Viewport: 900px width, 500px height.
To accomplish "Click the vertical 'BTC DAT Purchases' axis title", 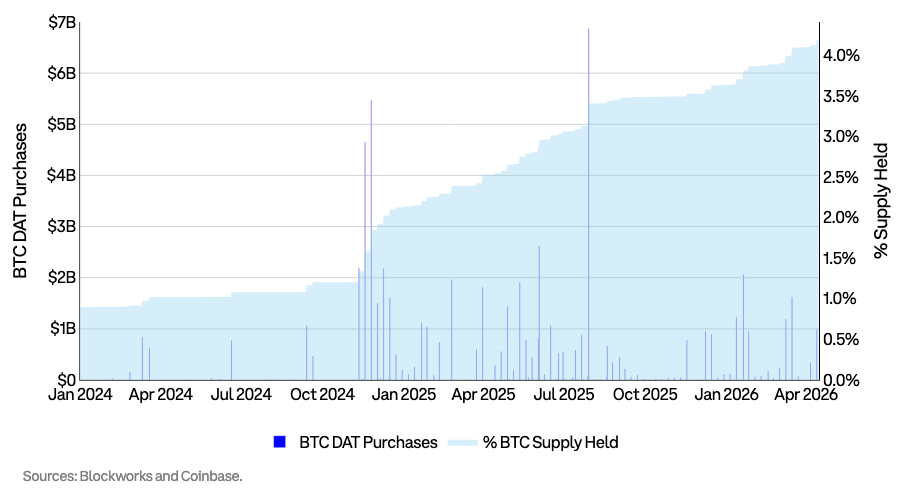I will coord(20,201).
